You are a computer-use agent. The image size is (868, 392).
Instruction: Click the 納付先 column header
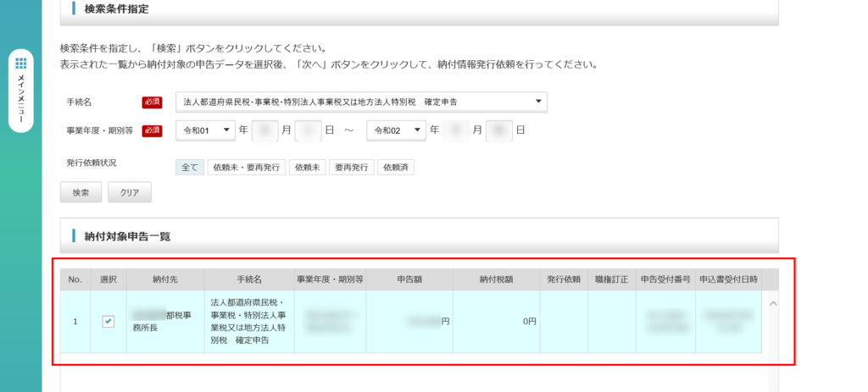[164, 279]
